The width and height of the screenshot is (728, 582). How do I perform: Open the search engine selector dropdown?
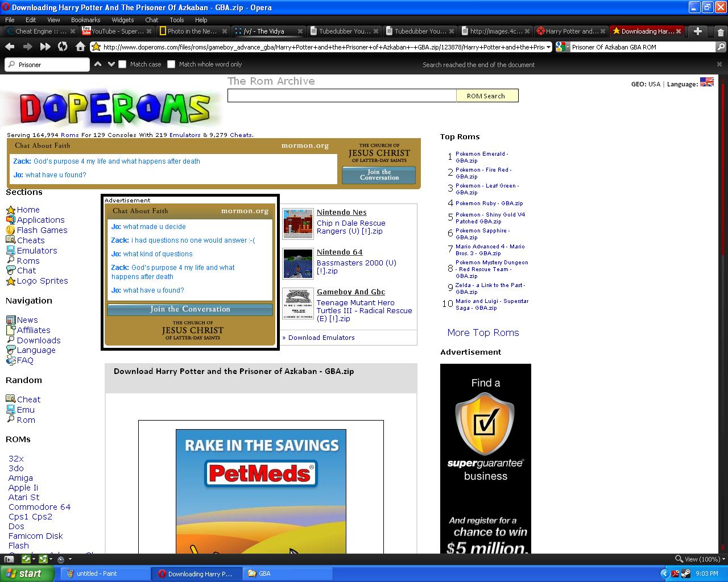click(562, 47)
